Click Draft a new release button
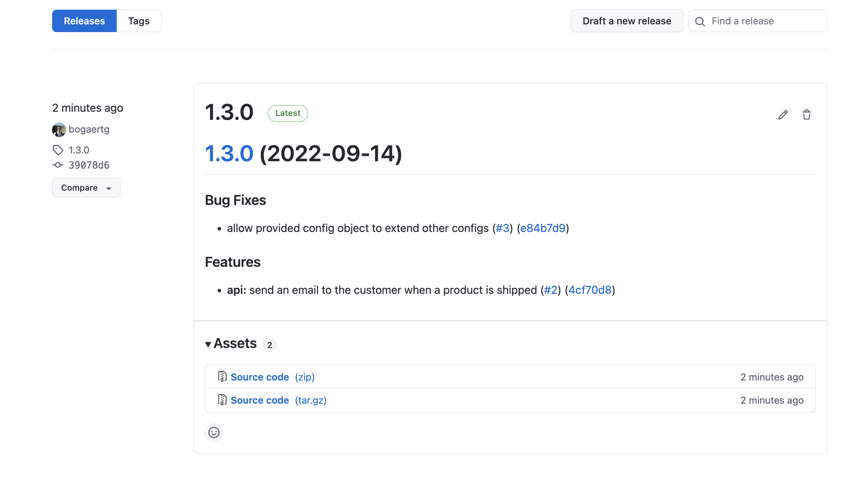 pos(627,21)
